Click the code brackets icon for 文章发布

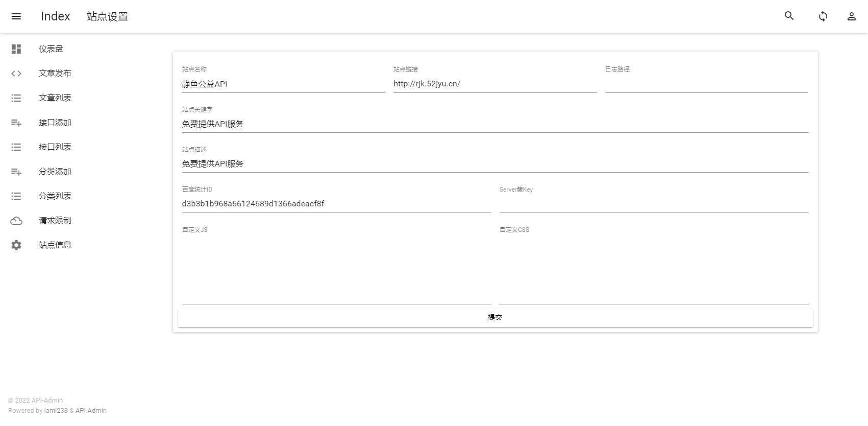(16, 74)
